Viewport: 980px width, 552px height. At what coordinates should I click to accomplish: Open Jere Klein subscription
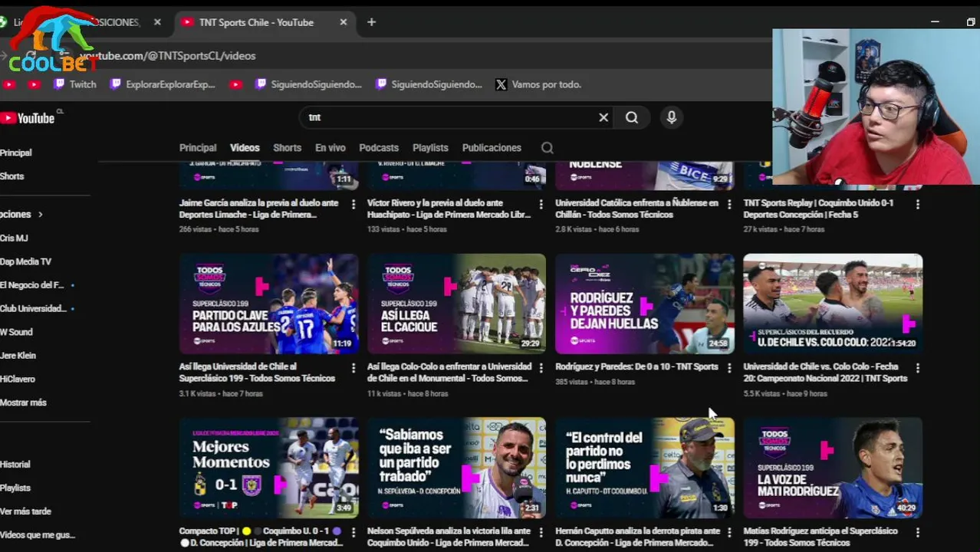tap(18, 356)
